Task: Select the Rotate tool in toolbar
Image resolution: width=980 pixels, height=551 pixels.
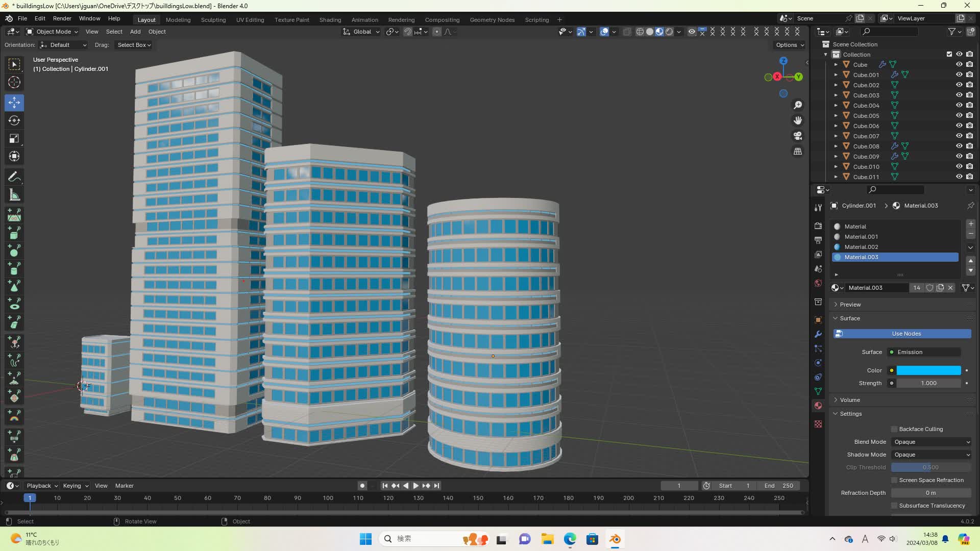Action: point(14,120)
